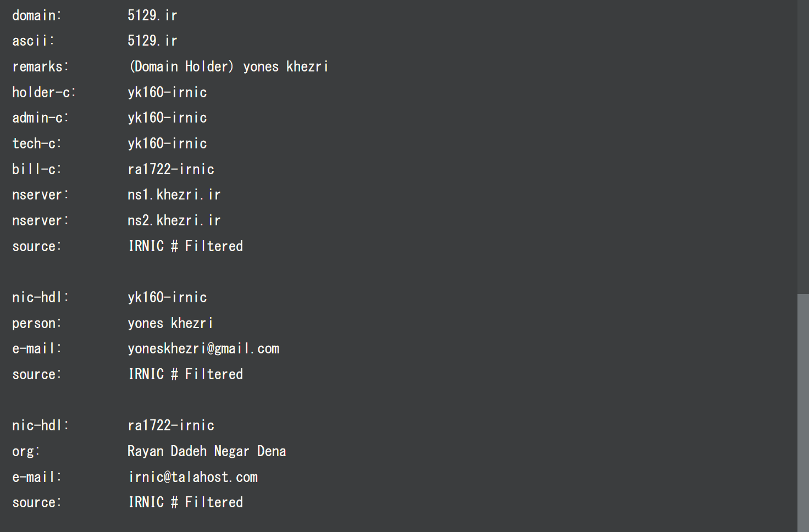Click the yoneskhezri@gmail.com email address
The width and height of the screenshot is (809, 532).
[x=203, y=348]
